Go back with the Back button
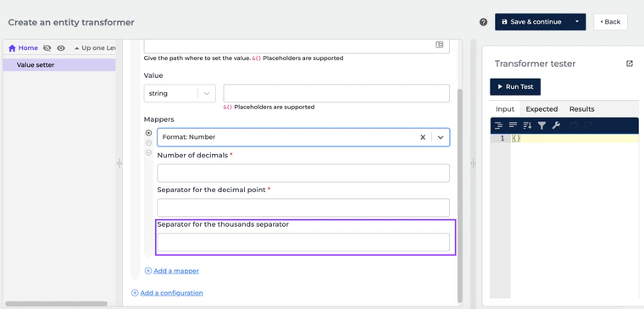The image size is (644, 309). [610, 22]
